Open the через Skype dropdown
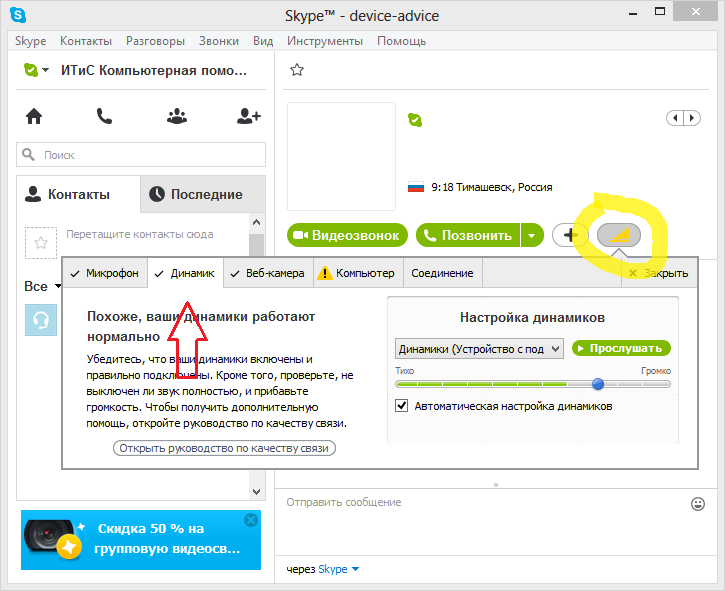725x591 pixels. 338,569
